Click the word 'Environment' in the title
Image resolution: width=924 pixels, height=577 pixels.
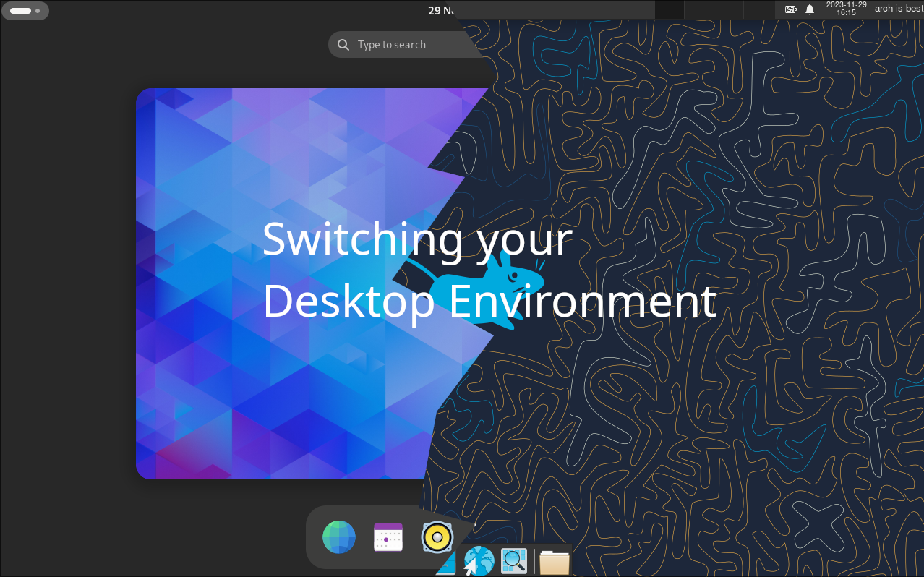pyautogui.click(x=582, y=302)
